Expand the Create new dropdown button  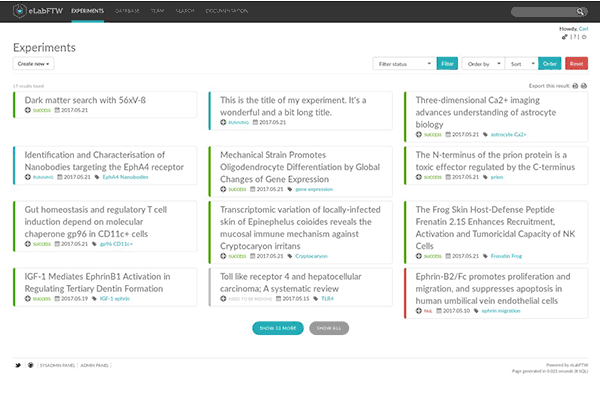click(34, 64)
